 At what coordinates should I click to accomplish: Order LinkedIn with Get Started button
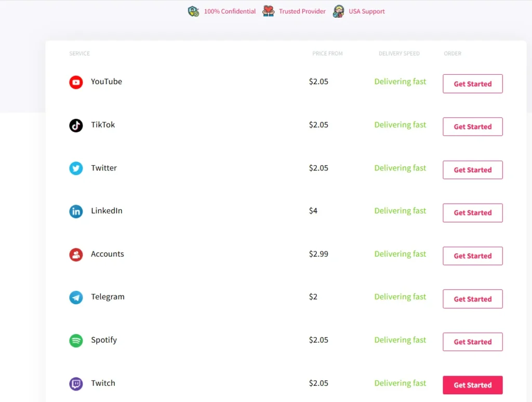[x=472, y=213]
